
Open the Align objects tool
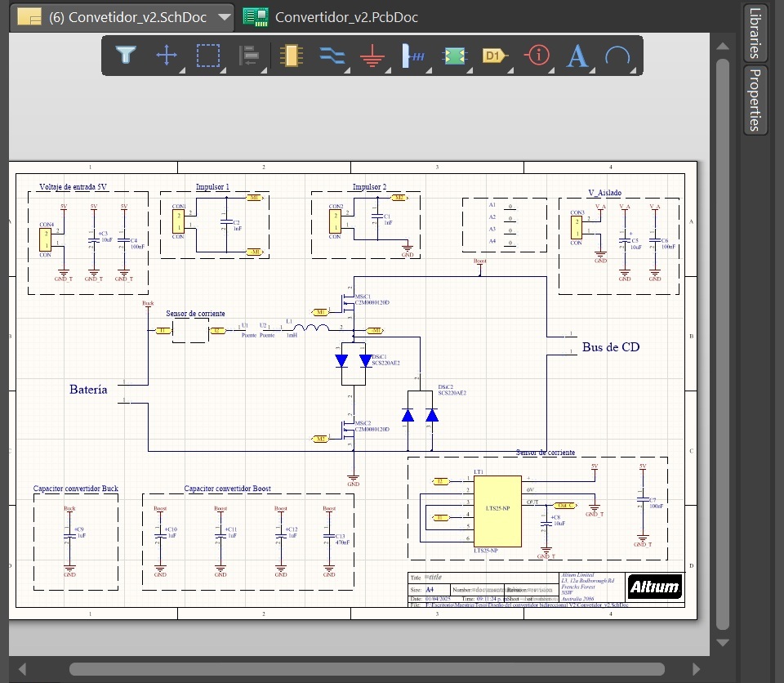pos(248,56)
